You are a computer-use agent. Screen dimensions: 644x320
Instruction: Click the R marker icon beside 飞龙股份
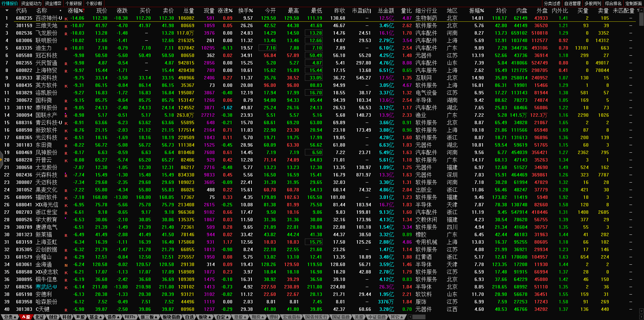tap(66, 34)
